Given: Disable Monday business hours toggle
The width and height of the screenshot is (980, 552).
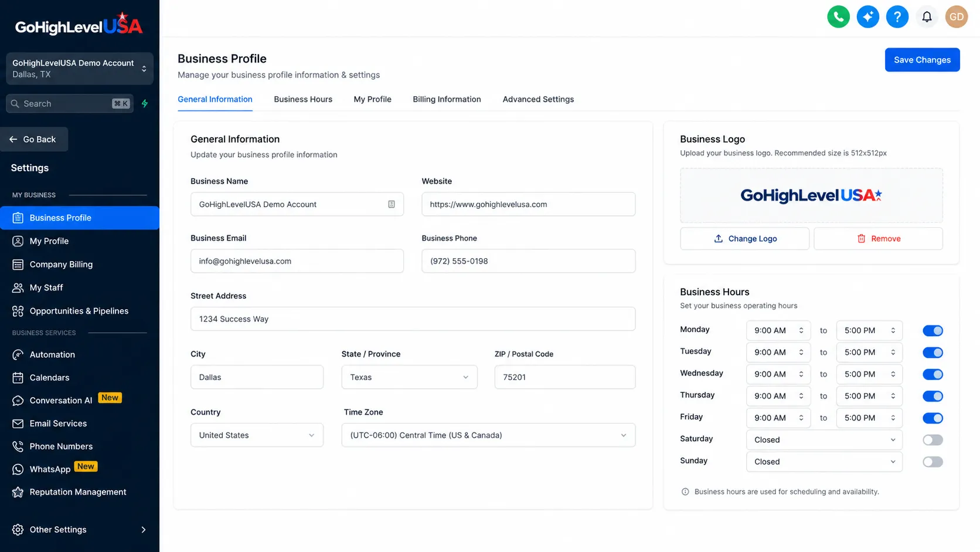Looking at the screenshot, I should pos(933,331).
